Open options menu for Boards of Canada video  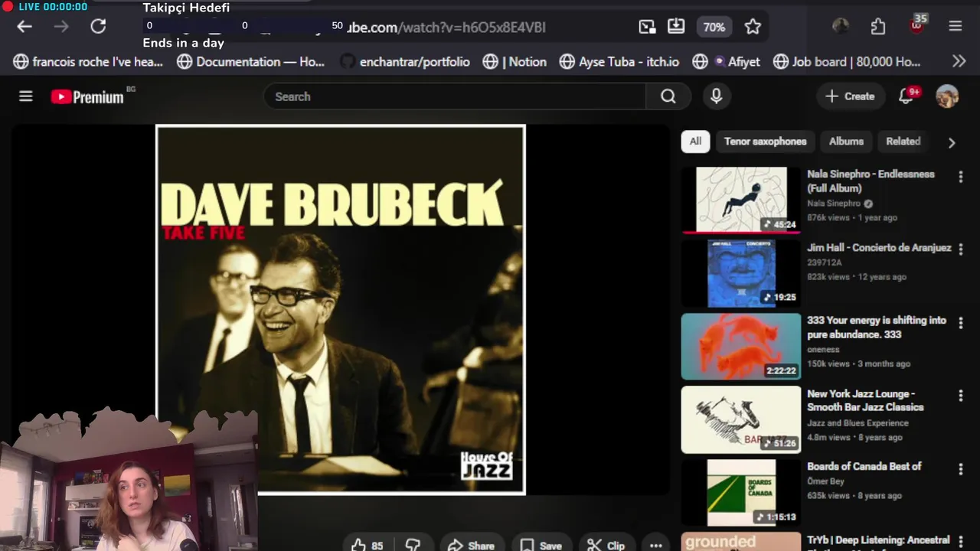coord(960,468)
